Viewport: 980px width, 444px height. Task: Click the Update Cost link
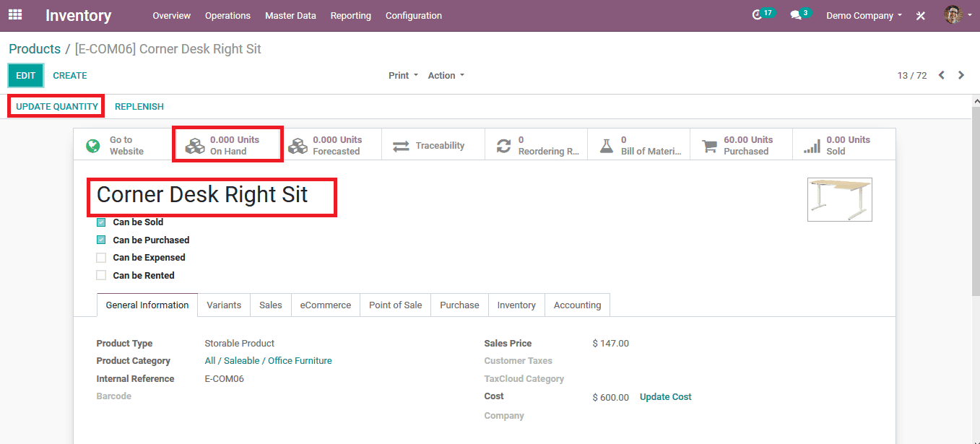pyautogui.click(x=666, y=397)
